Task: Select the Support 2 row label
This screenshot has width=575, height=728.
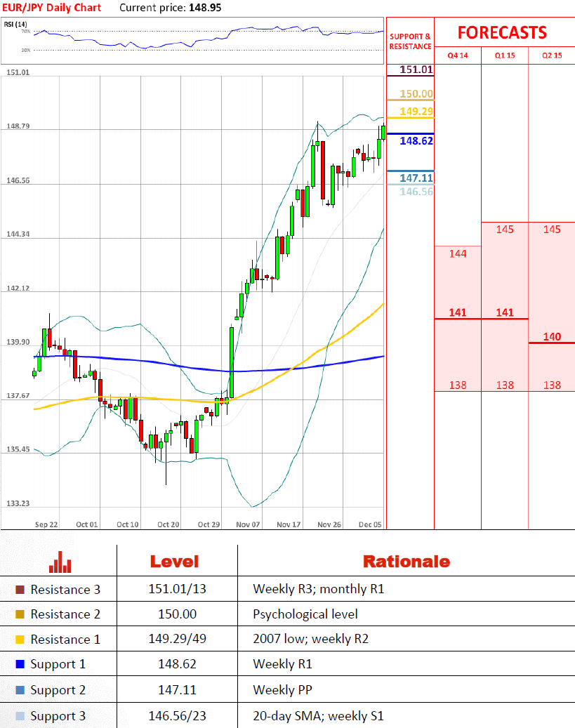Action: [58, 690]
